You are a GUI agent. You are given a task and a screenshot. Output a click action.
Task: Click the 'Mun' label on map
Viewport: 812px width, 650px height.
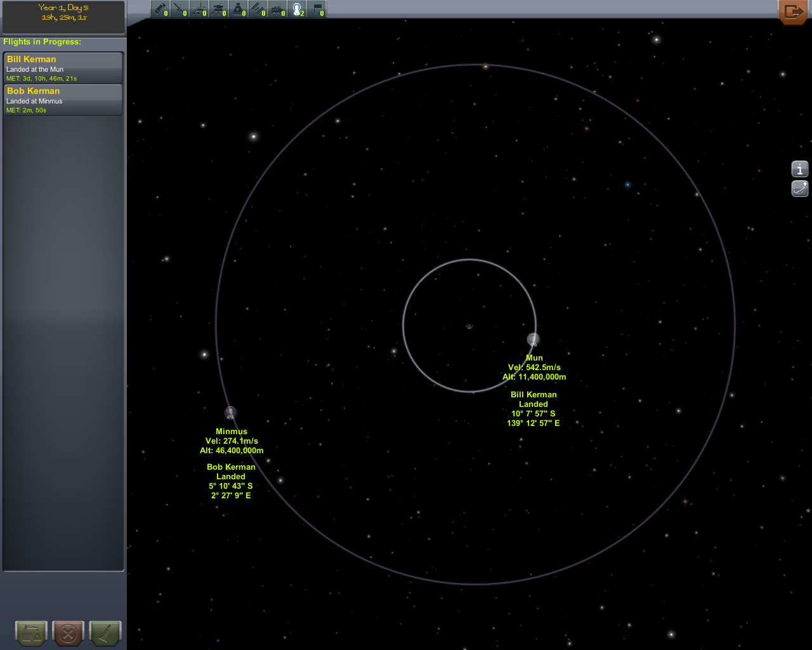tap(534, 358)
